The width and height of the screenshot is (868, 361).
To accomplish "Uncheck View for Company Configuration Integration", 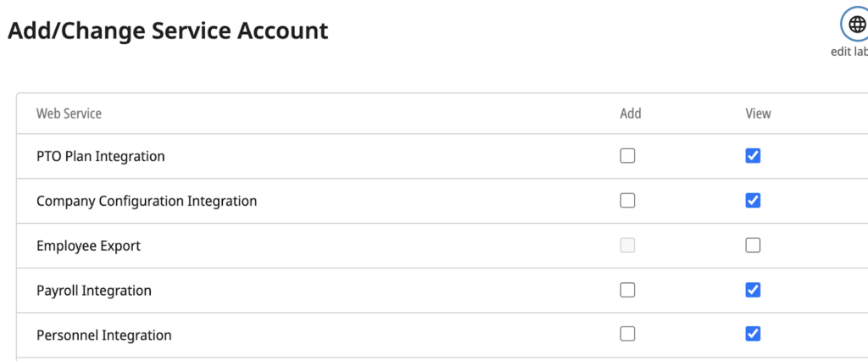I will click(753, 201).
